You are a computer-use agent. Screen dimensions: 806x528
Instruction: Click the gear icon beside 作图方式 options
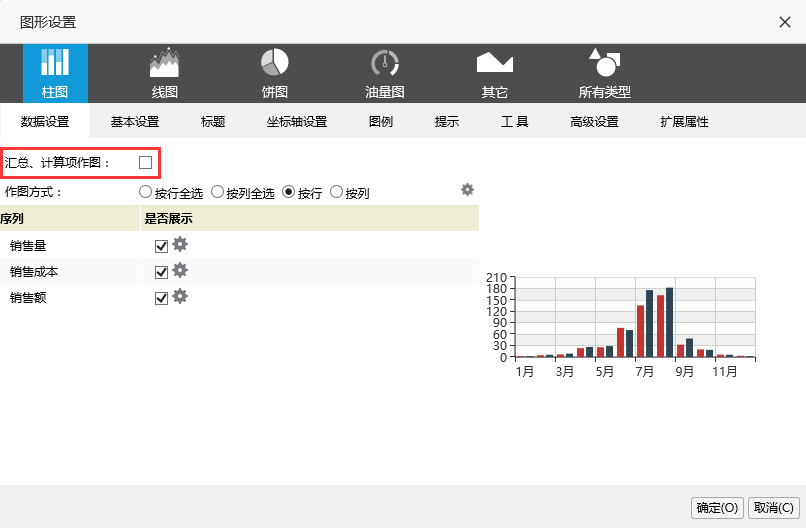(467, 190)
